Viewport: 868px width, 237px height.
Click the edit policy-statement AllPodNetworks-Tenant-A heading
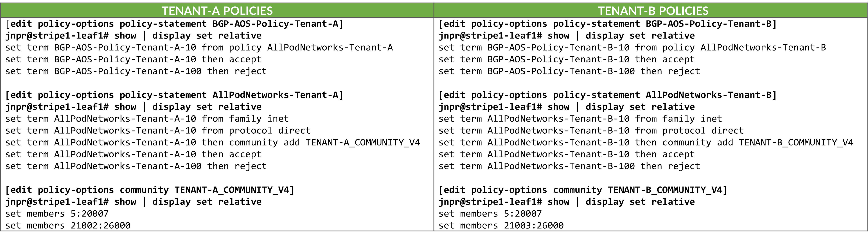point(174,95)
